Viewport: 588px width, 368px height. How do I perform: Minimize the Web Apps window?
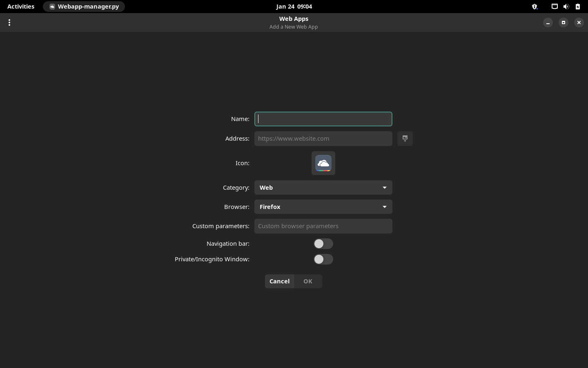coord(548,22)
